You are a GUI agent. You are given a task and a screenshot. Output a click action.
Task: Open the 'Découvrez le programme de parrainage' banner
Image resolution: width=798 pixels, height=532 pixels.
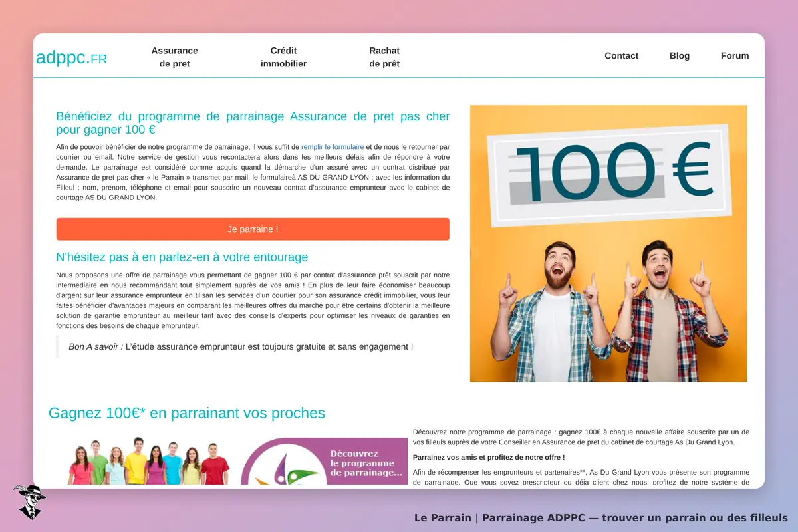[x=324, y=461]
